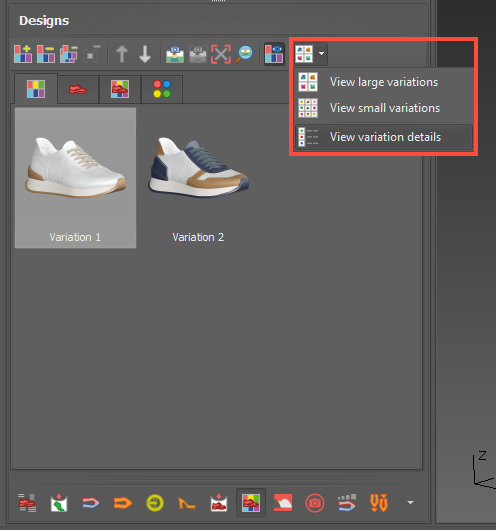Open the four colored circles tab
The image size is (496, 530).
coord(162,89)
